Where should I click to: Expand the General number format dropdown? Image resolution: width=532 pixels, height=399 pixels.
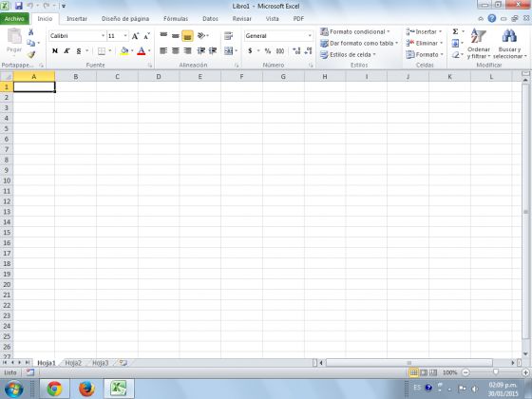point(310,36)
